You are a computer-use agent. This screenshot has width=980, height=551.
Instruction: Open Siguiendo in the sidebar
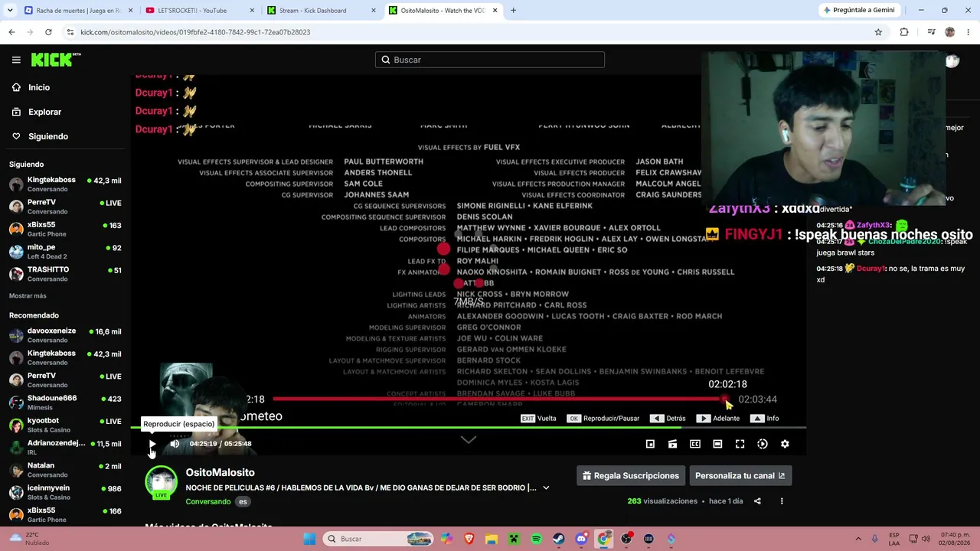(x=47, y=136)
